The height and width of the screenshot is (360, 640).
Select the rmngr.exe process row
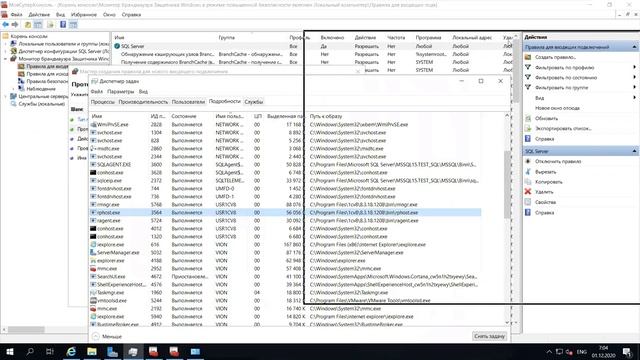[285, 204]
